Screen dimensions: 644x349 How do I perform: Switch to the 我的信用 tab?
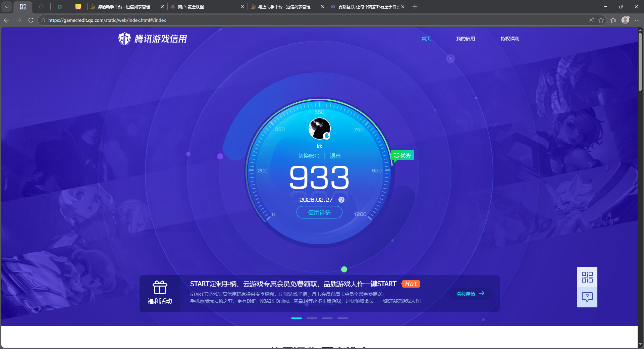(466, 39)
